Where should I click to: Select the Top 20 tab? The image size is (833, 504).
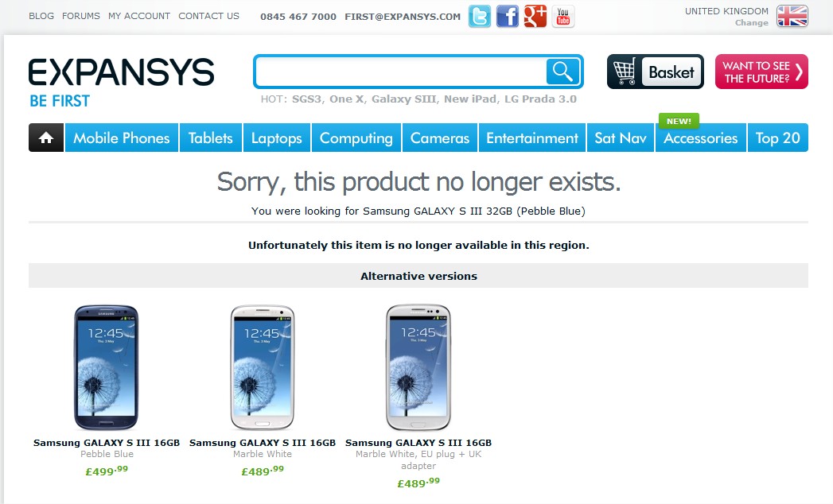click(778, 138)
